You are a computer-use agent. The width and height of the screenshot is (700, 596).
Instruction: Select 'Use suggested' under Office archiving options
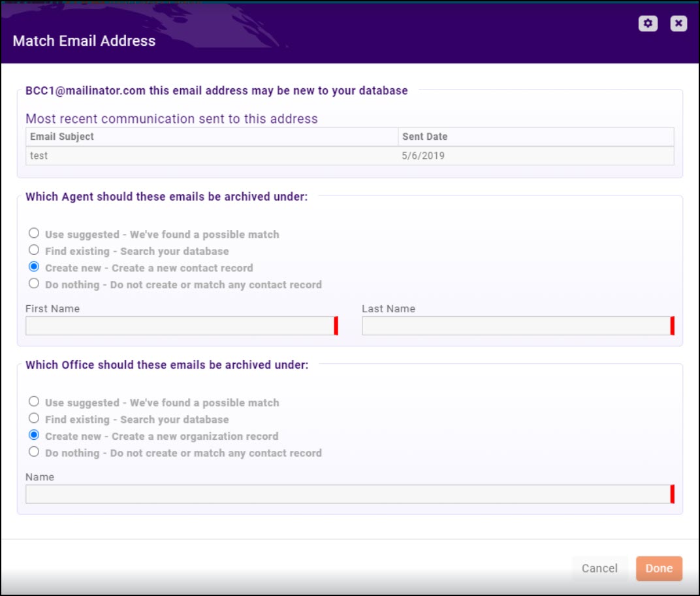click(x=34, y=401)
